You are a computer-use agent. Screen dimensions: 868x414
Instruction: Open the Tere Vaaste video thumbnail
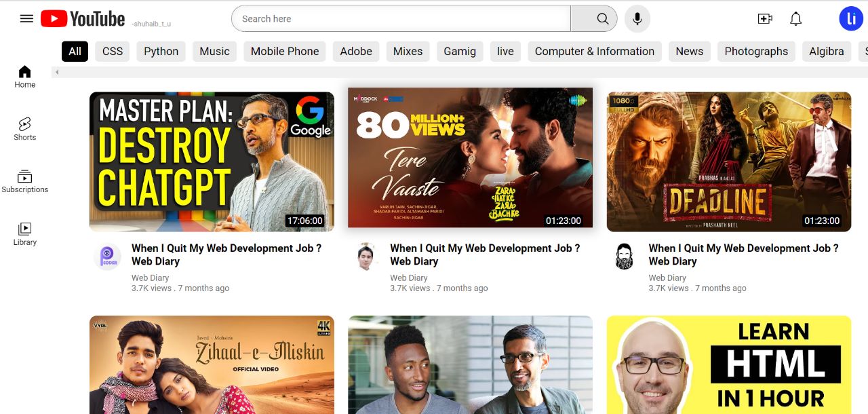[470, 157]
